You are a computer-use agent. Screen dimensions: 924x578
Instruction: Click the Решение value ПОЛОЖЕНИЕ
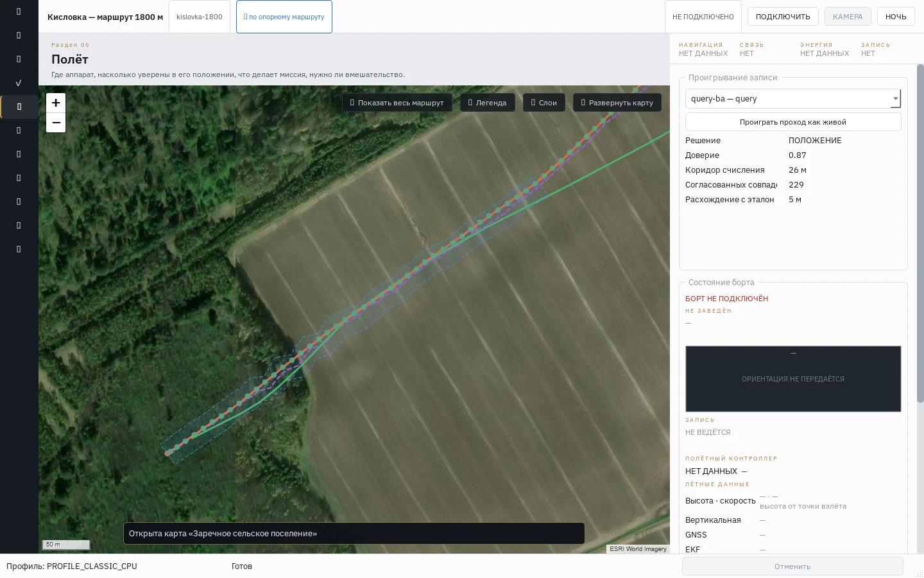point(815,141)
